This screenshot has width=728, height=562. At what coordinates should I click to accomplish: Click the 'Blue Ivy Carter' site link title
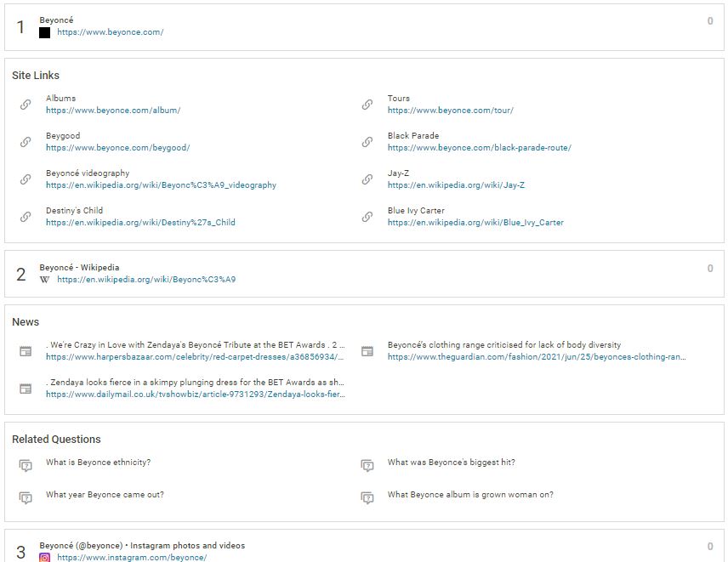[x=416, y=210]
